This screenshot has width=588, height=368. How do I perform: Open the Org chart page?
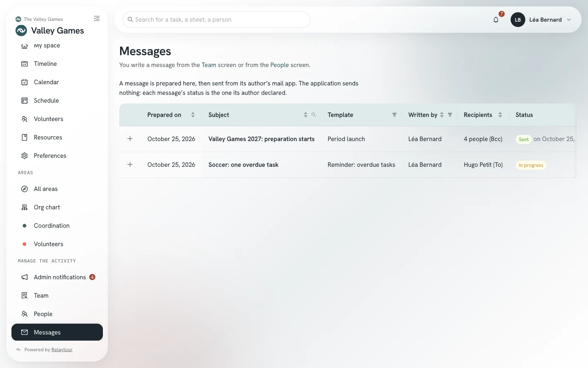click(57, 207)
